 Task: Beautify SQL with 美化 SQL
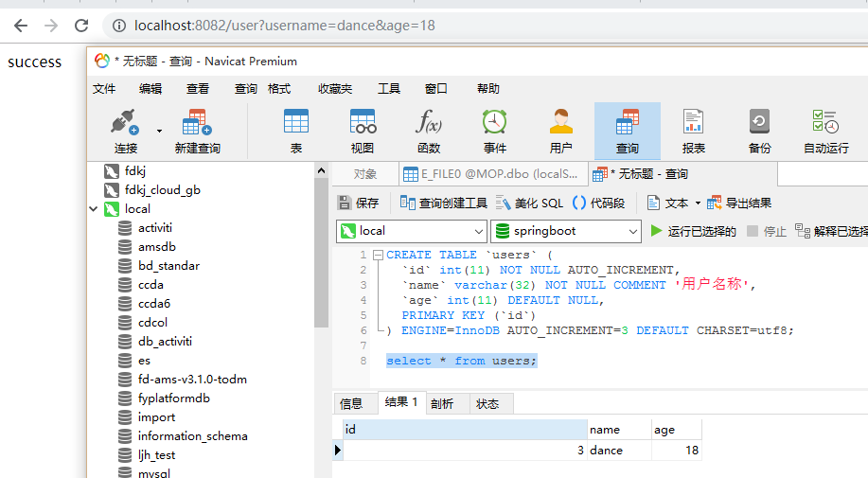(529, 204)
